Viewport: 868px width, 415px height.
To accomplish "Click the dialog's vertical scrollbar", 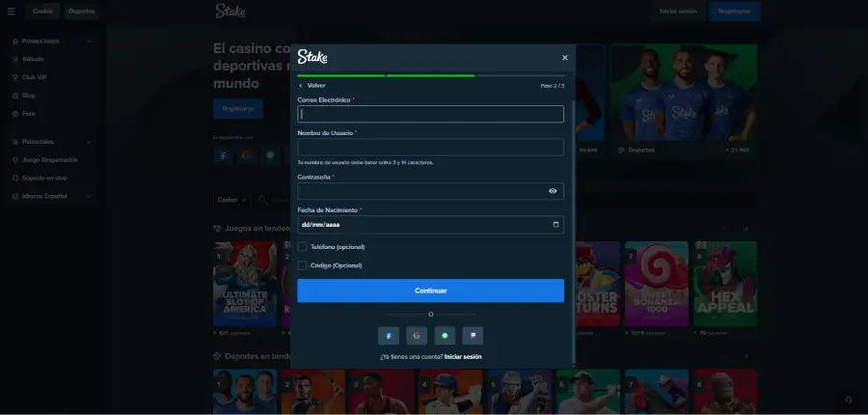I will (x=573, y=230).
